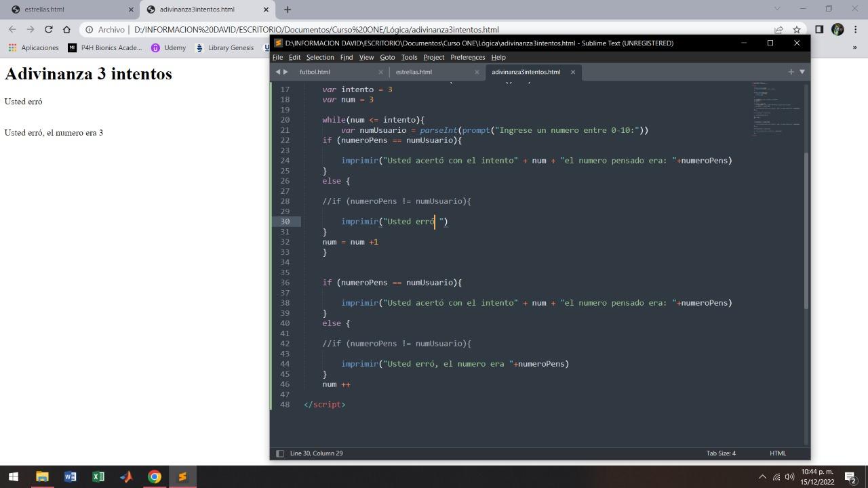Open the View menu

pyautogui.click(x=366, y=57)
